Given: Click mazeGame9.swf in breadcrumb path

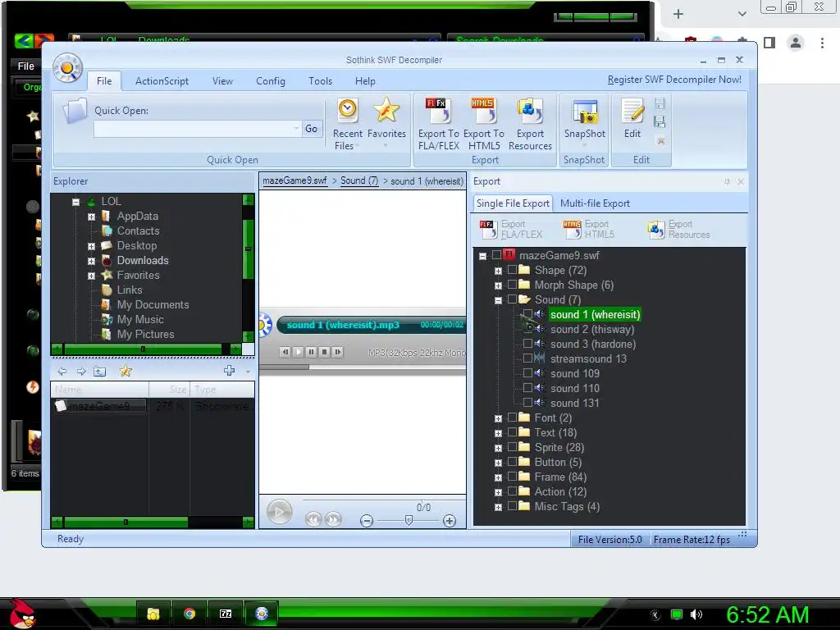Looking at the screenshot, I should 294,180.
